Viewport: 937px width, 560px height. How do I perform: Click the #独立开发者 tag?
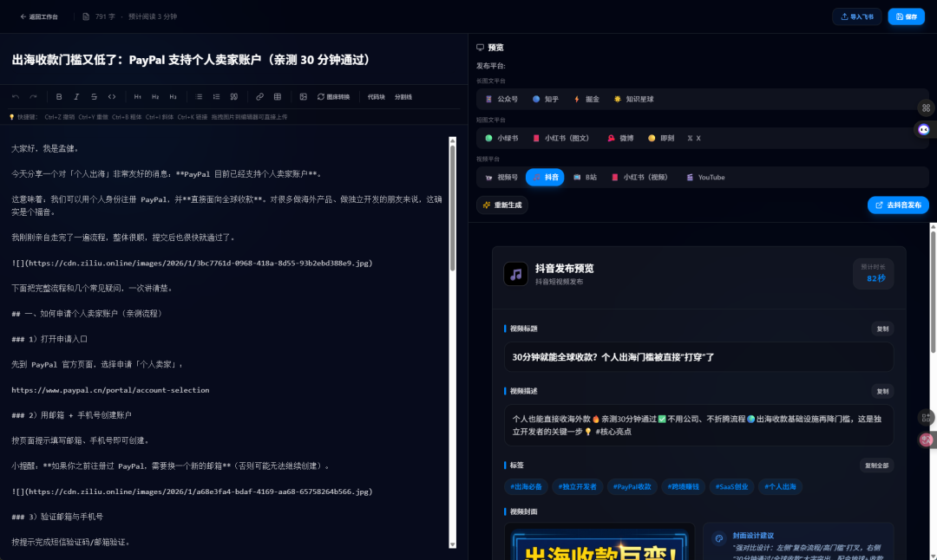(x=577, y=486)
